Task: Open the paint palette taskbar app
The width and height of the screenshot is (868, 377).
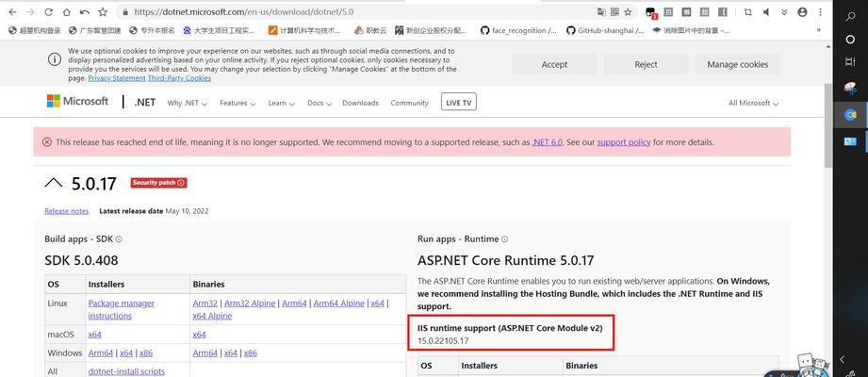Action: (x=850, y=88)
